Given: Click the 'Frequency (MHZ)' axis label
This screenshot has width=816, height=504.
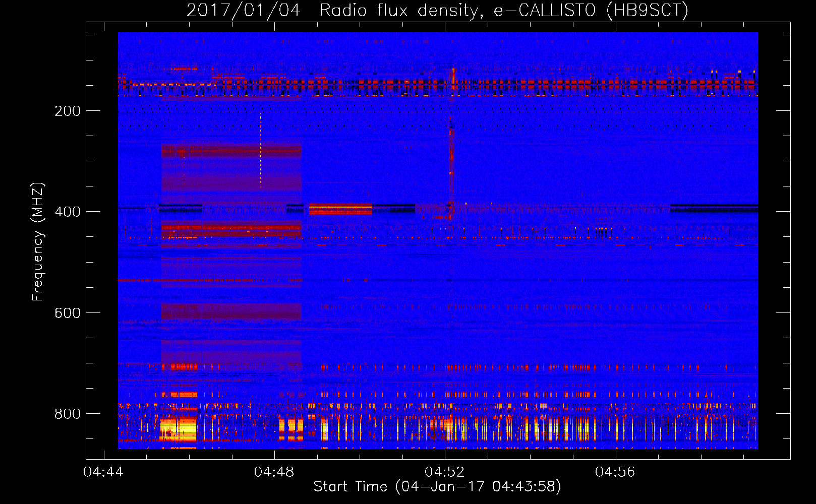Looking at the screenshot, I should click(37, 242).
